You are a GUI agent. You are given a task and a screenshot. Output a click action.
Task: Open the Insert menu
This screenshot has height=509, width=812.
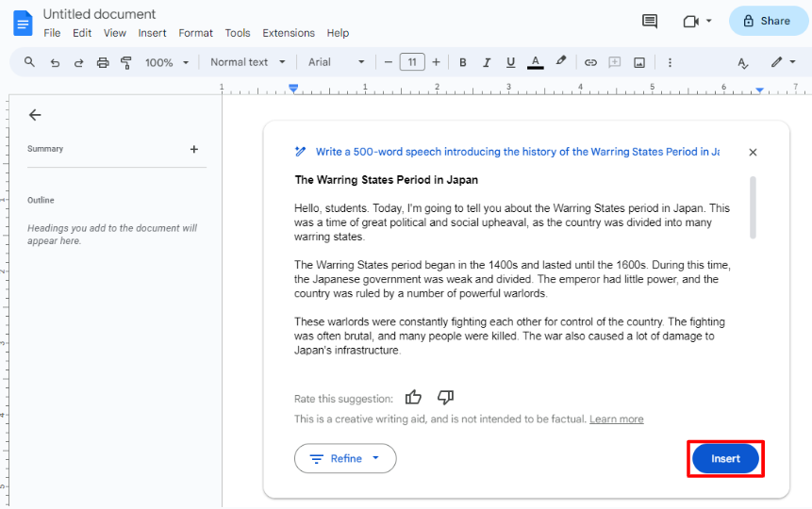[152, 33]
